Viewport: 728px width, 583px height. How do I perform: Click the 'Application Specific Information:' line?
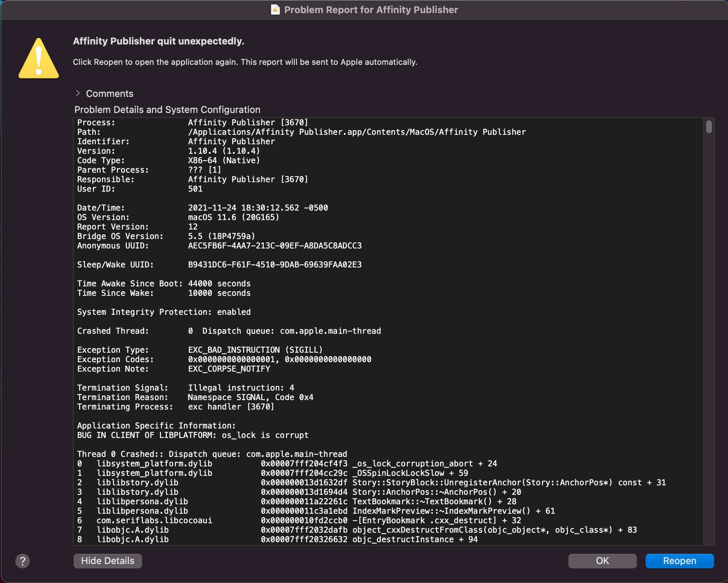(x=157, y=426)
